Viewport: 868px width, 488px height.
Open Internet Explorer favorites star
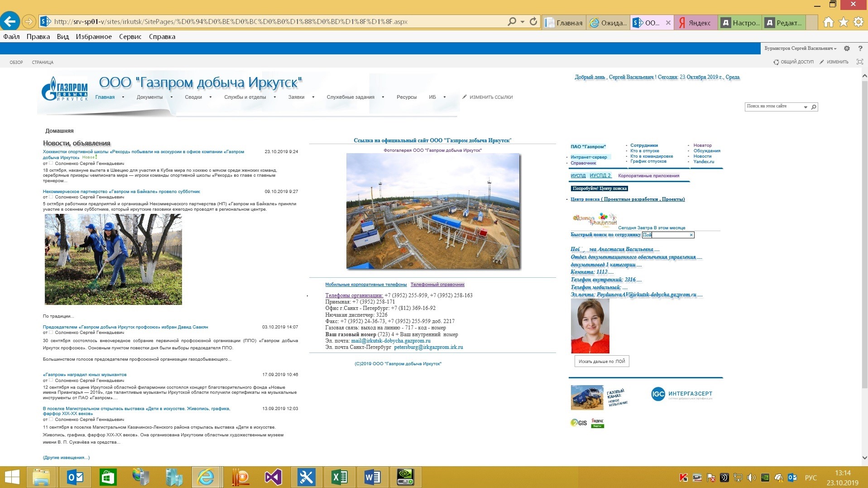point(843,22)
